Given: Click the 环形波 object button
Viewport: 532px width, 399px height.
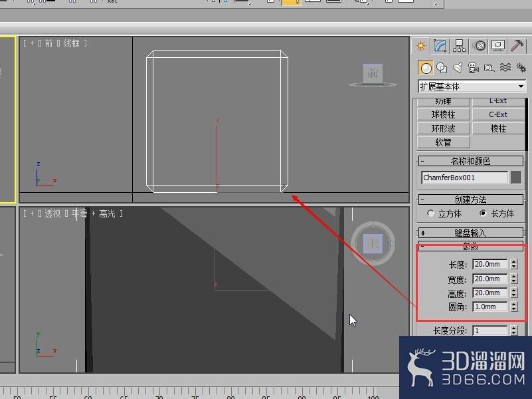Looking at the screenshot, I should (444, 128).
